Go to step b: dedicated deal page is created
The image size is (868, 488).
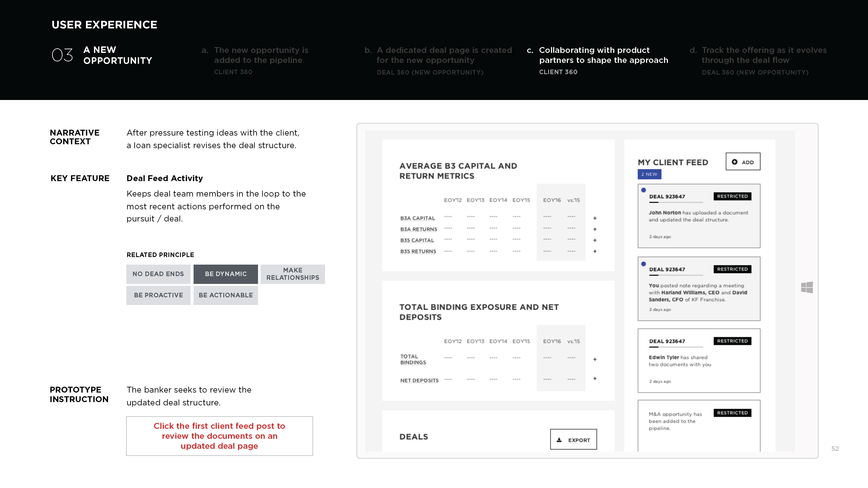coord(438,61)
